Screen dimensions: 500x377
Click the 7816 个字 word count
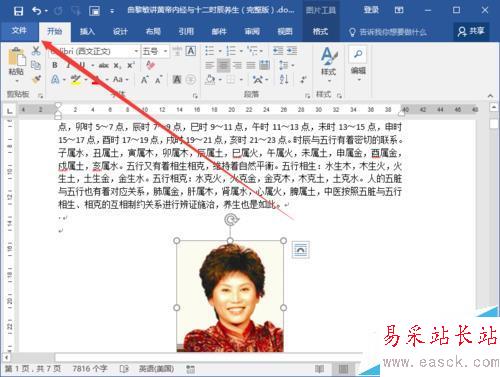[x=90, y=369]
